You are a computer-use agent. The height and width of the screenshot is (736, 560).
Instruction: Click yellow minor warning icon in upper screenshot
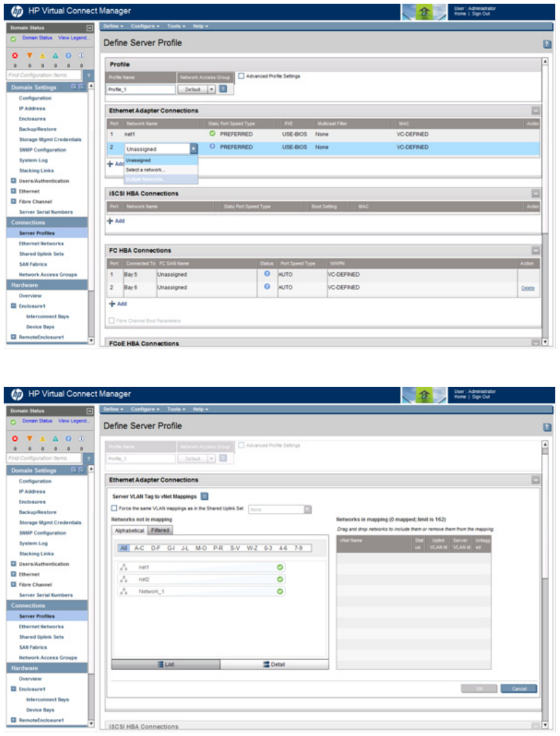pos(42,55)
